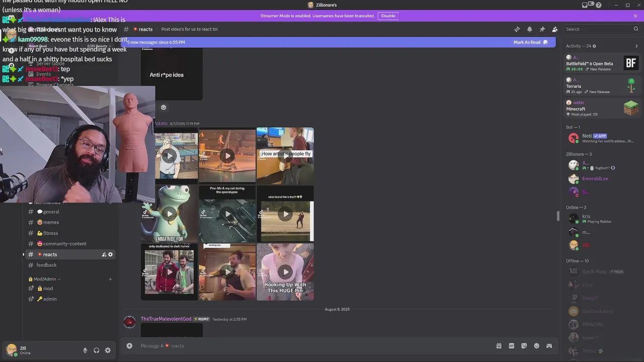The image size is (644, 362).
Task: Show pinned messages pin icon
Action: pos(542,29)
